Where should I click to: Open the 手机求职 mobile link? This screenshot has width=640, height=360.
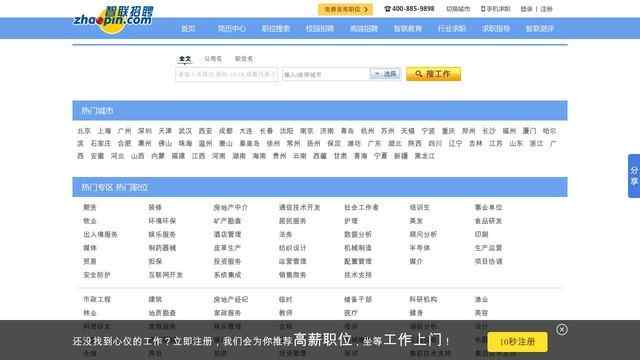496,9
